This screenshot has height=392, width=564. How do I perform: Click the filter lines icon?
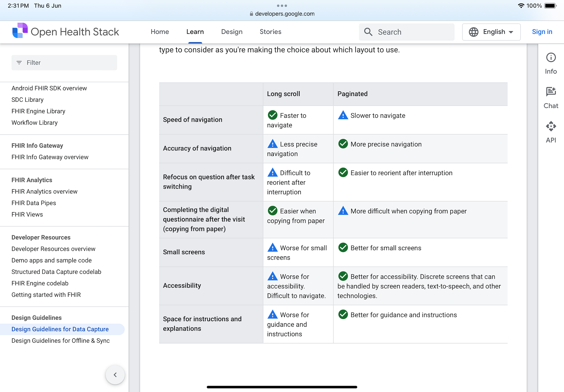point(19,63)
